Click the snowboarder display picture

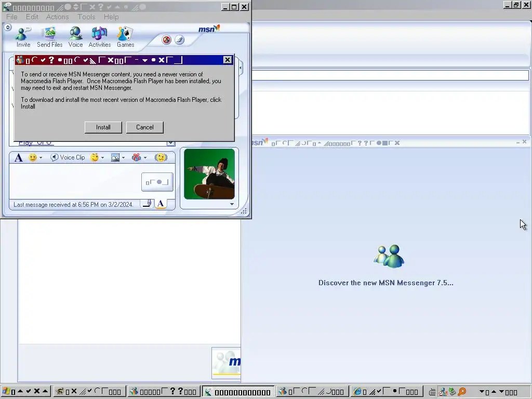point(209,174)
